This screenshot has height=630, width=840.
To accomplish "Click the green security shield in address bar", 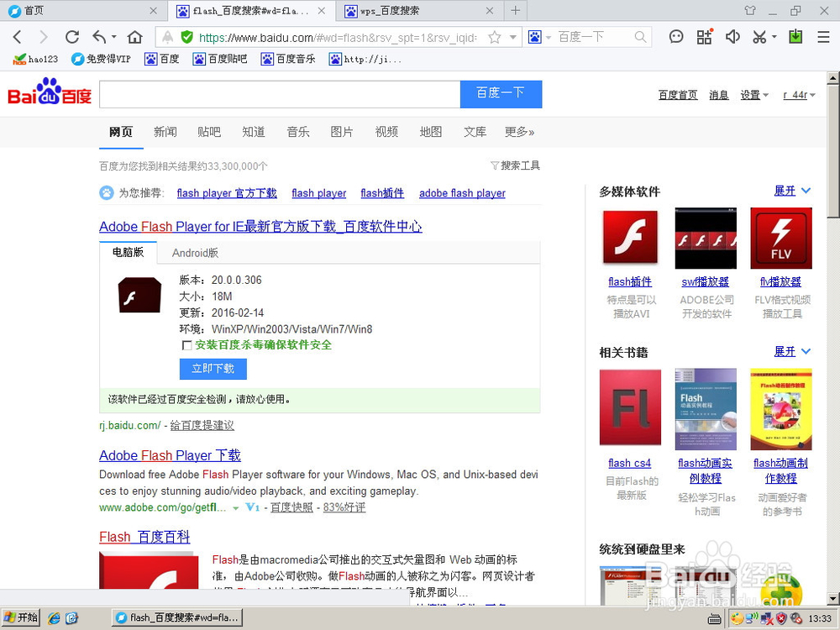I will 187,37.
